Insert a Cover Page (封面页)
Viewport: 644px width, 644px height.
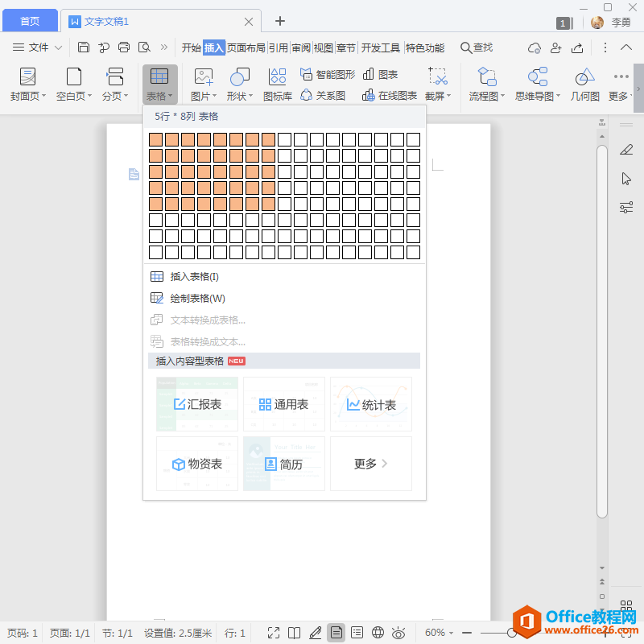point(28,85)
